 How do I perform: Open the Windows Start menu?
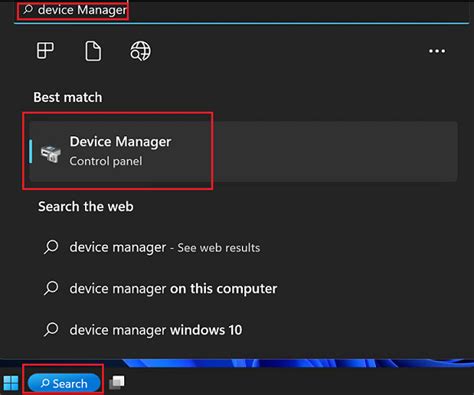click(x=11, y=383)
